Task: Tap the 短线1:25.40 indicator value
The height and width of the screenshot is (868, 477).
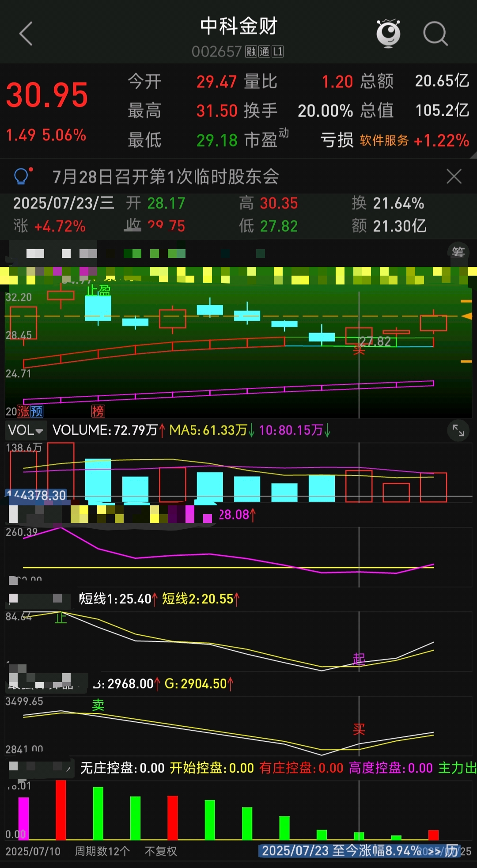Action: 117,599
